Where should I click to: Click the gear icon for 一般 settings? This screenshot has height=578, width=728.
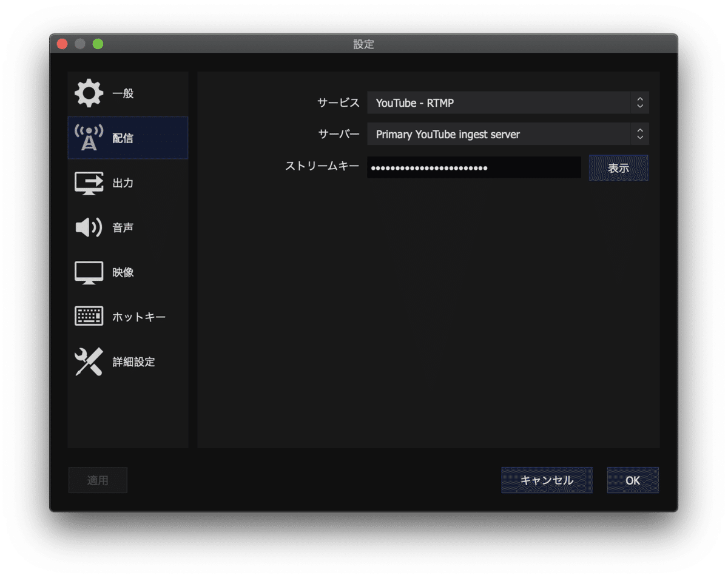(89, 93)
